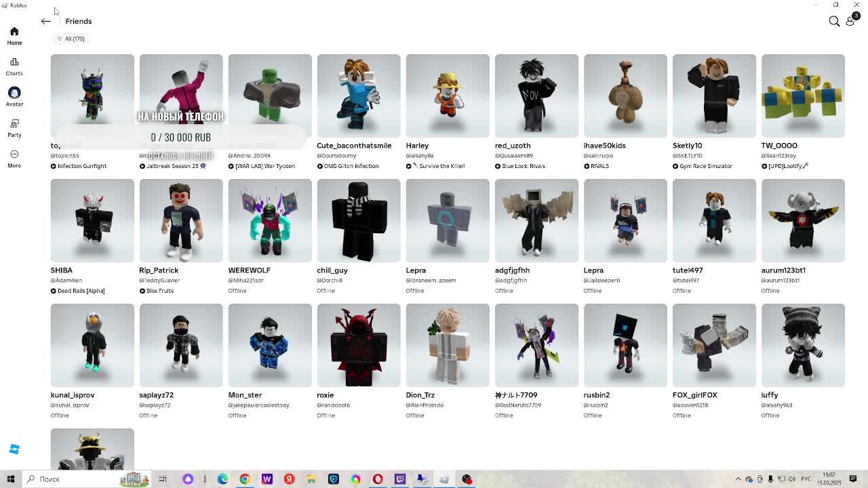Open the aurum123bt1 avatar thumbnail
This screenshot has width=868, height=488.
803,220
